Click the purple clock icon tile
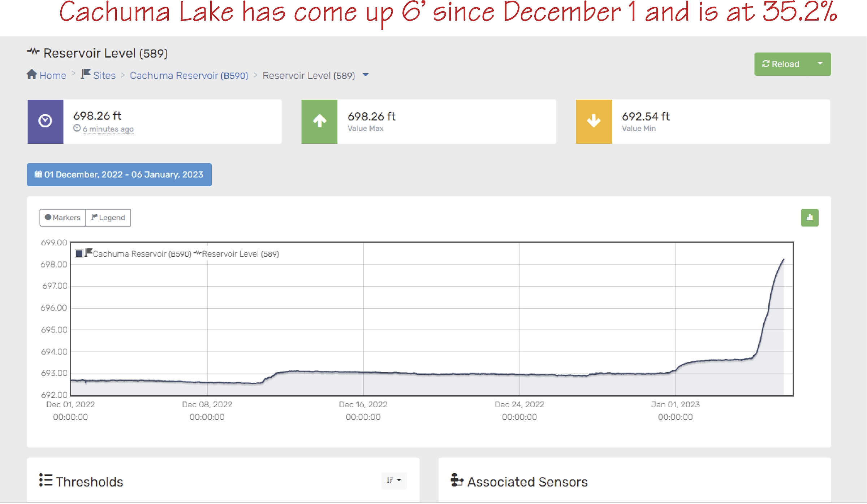The height and width of the screenshot is (504, 867). (46, 121)
